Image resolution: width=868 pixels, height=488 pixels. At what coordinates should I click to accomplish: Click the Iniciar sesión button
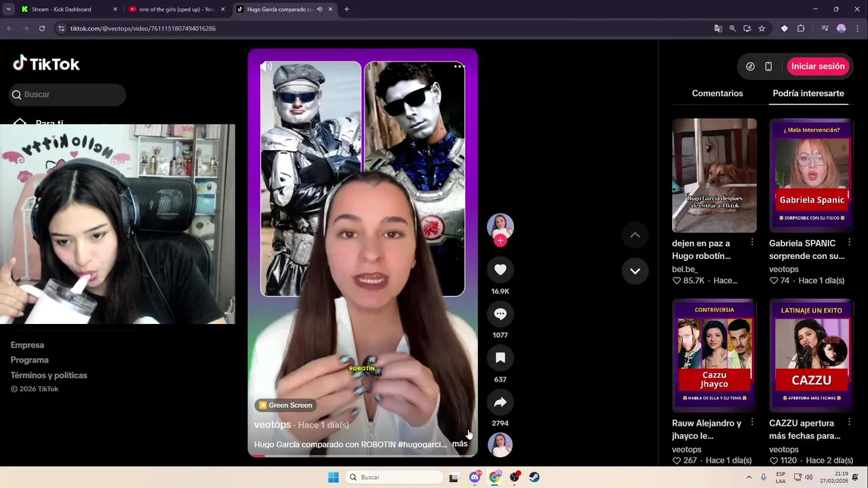tap(818, 66)
